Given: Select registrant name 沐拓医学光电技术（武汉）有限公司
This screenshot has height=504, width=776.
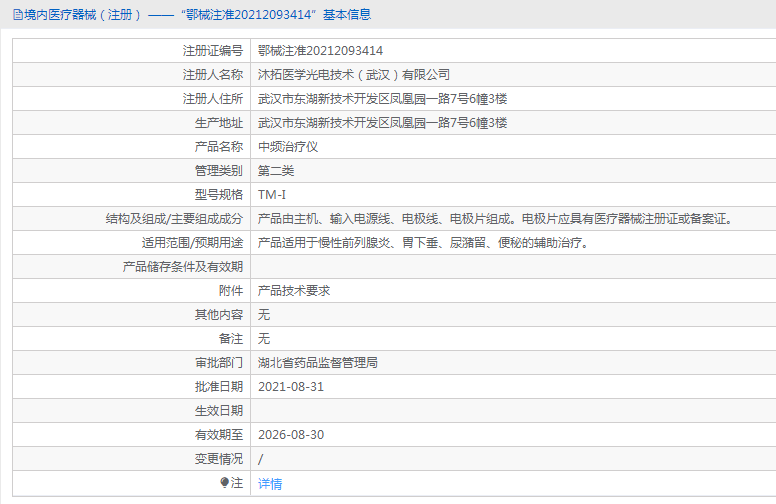Looking at the screenshot, I should click(354, 75).
